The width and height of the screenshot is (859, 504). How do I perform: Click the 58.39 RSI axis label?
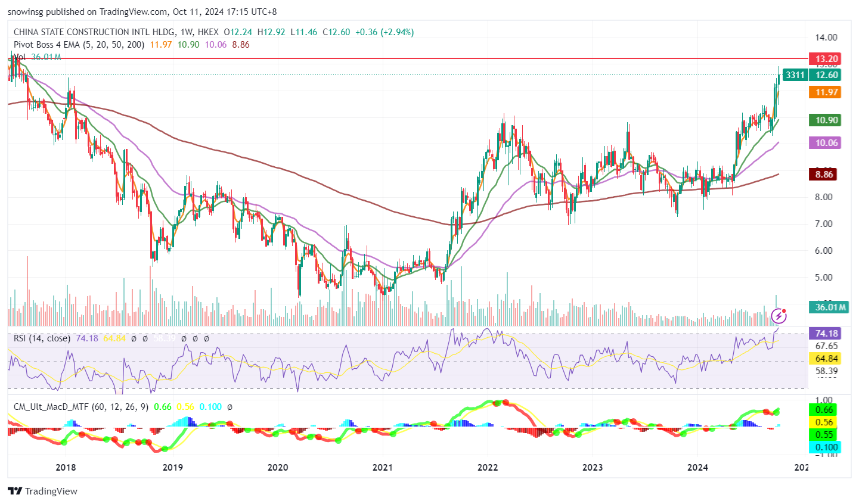coord(827,371)
